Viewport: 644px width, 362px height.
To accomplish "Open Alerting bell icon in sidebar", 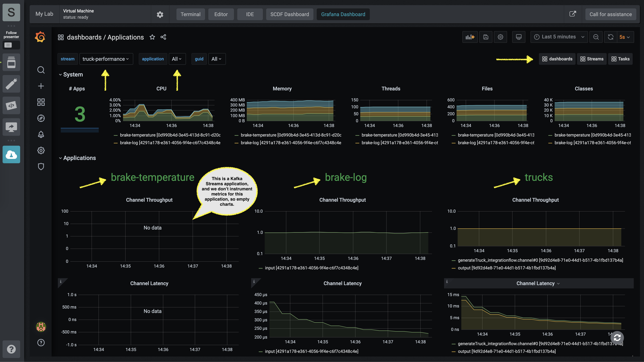I will point(41,135).
